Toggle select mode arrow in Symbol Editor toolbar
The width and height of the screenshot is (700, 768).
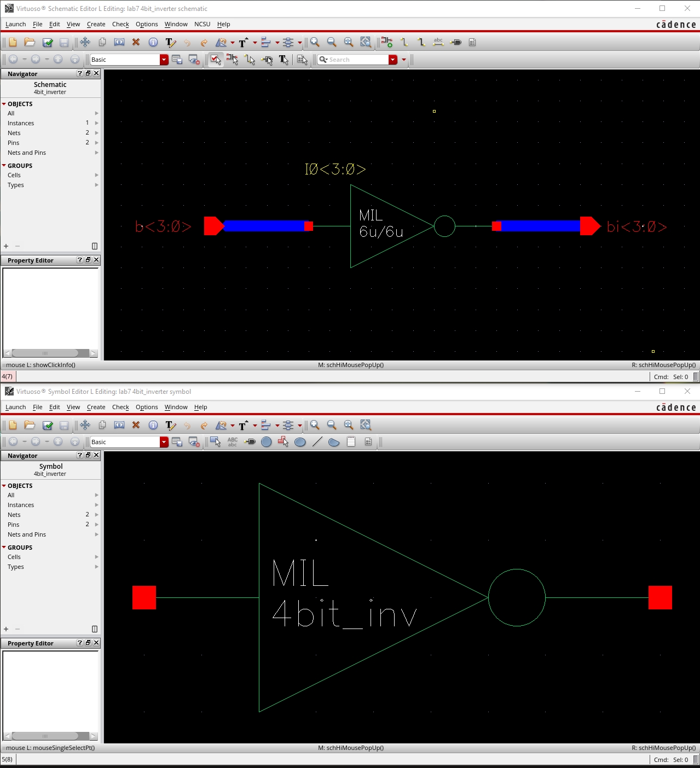coord(216,442)
